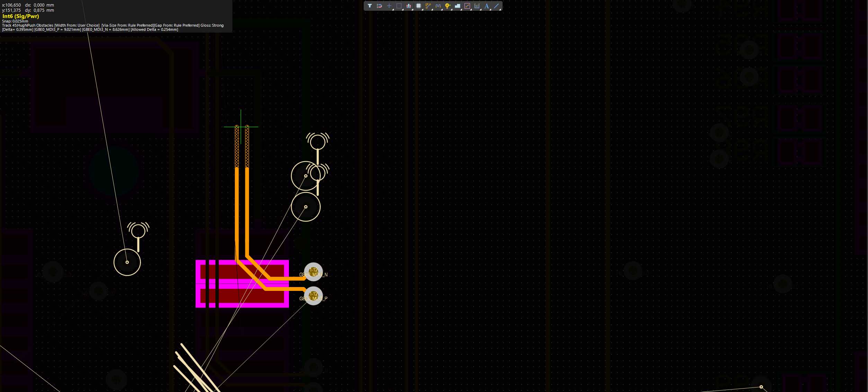The image size is (868, 392).
Task: Select the place polygon pour icon
Action: [457, 6]
